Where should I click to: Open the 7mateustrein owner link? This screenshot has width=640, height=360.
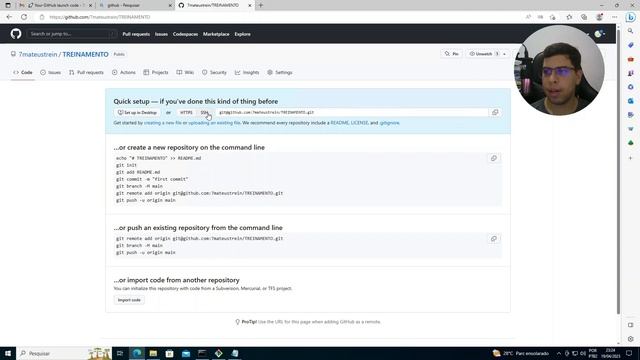point(38,54)
